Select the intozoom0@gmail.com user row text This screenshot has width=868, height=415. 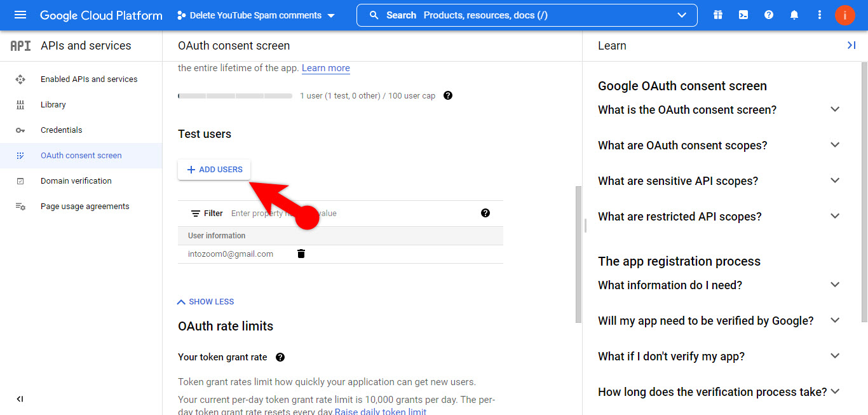point(231,254)
